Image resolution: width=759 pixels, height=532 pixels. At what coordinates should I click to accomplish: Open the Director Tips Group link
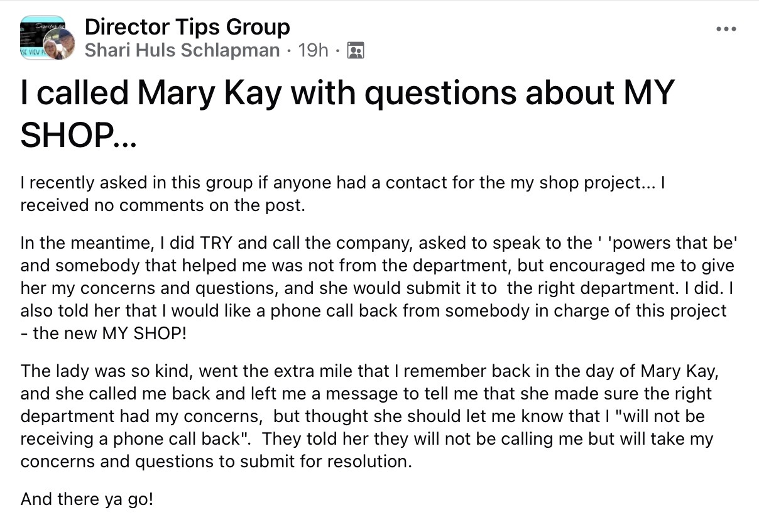coord(187,27)
